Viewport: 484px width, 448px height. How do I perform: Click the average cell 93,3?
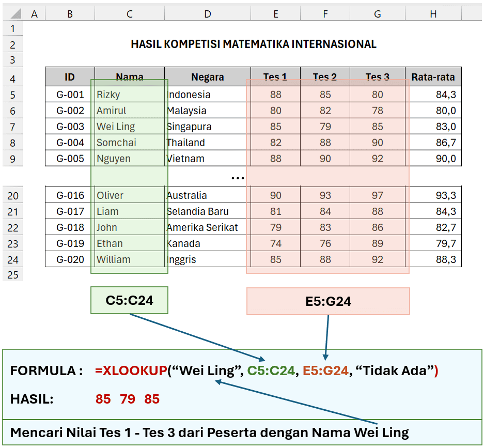pos(433,195)
